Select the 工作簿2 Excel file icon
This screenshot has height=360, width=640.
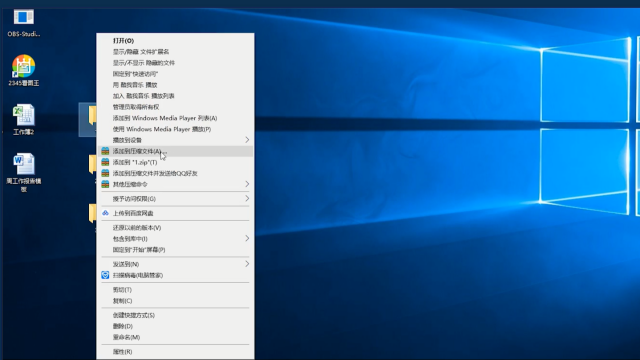point(23,115)
